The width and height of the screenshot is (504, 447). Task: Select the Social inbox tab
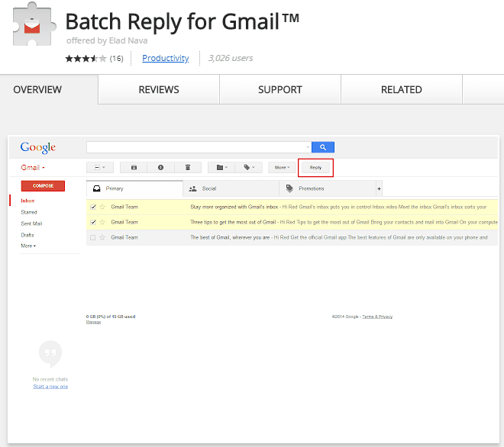point(231,188)
